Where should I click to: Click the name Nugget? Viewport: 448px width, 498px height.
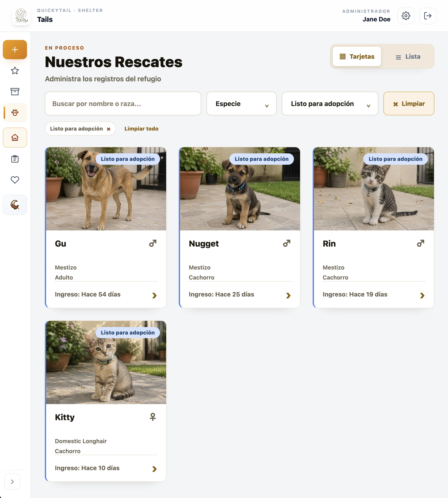(203, 244)
